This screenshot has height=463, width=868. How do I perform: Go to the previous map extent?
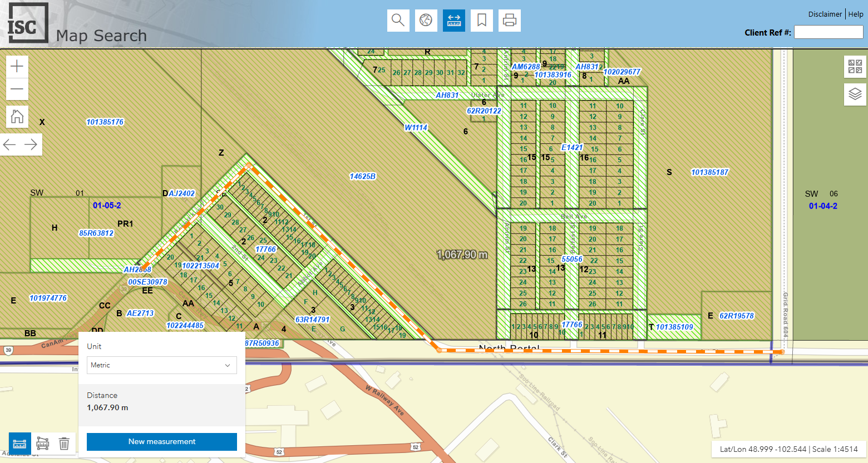(10, 145)
